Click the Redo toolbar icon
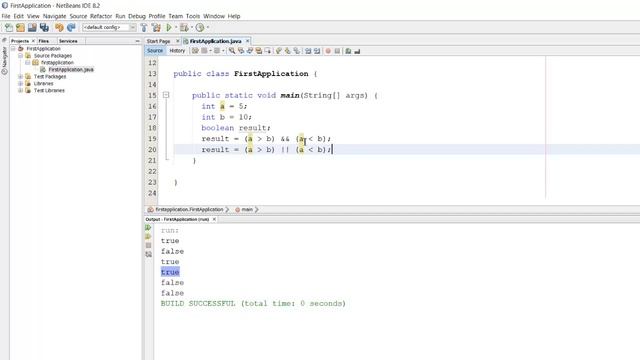The height and width of the screenshot is (360, 640). (x=71, y=27)
